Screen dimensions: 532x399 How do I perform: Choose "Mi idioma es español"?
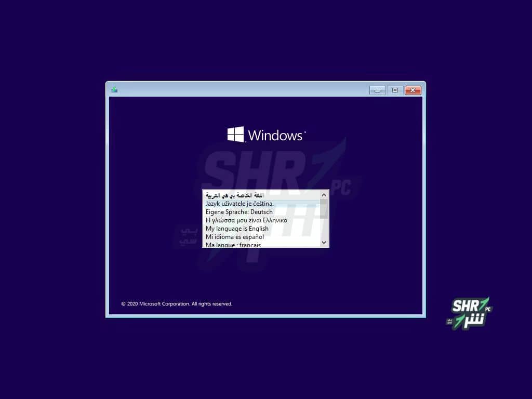tap(262, 237)
